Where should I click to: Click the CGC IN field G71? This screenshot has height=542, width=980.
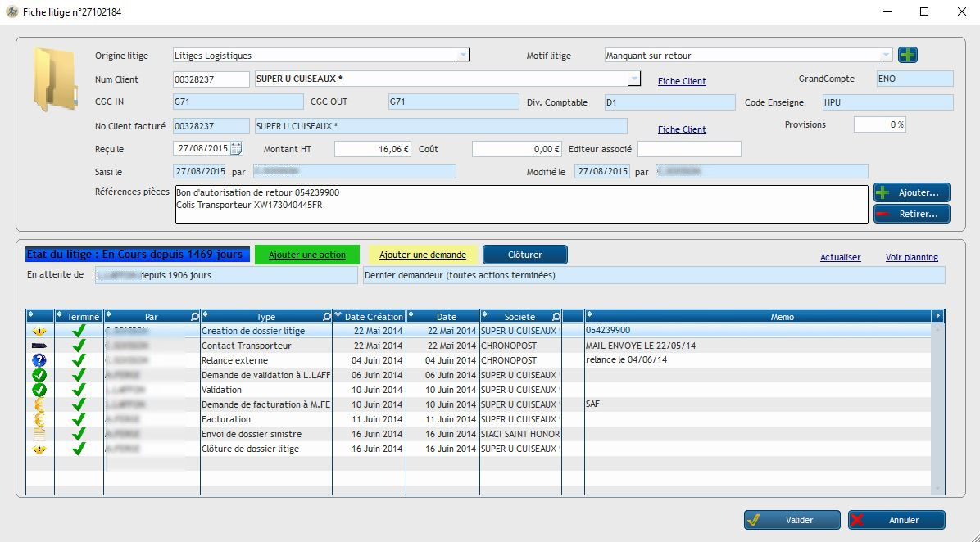pyautogui.click(x=238, y=102)
